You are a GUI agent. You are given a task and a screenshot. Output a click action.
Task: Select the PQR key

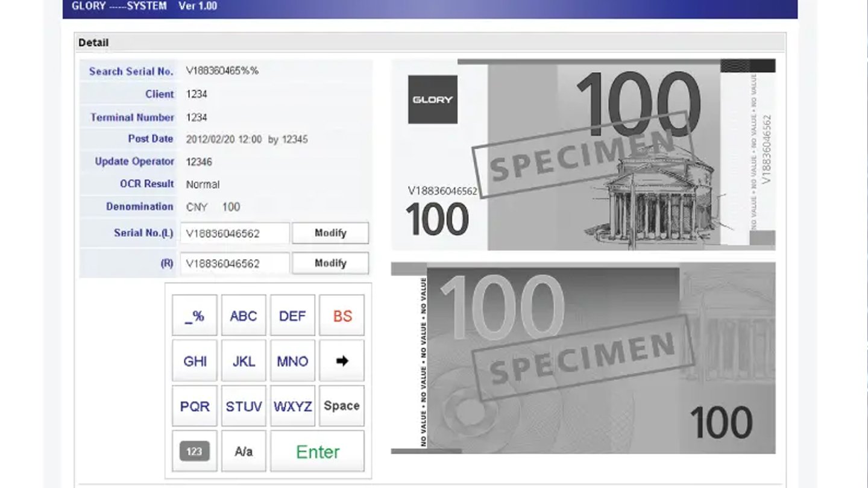pyautogui.click(x=194, y=406)
